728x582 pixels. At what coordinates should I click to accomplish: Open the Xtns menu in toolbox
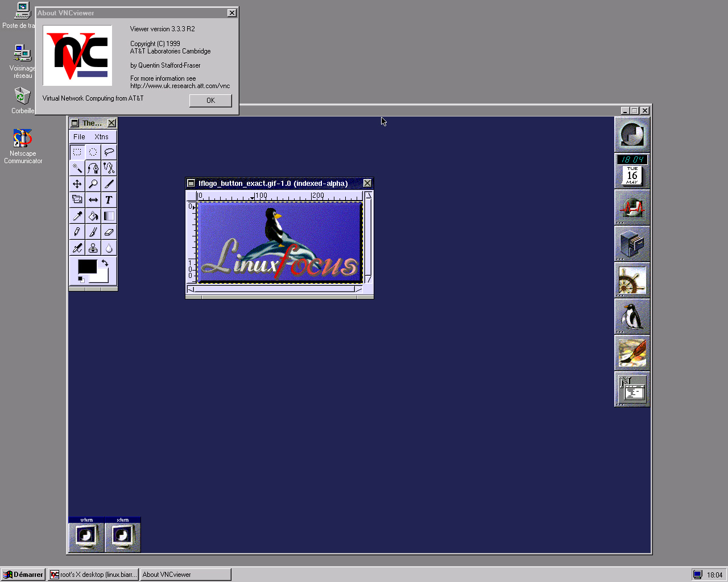pos(101,137)
